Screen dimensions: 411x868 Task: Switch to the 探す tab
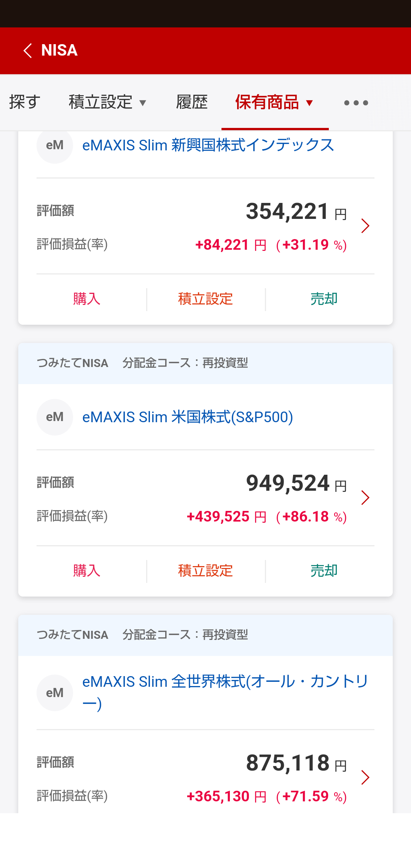(25, 102)
